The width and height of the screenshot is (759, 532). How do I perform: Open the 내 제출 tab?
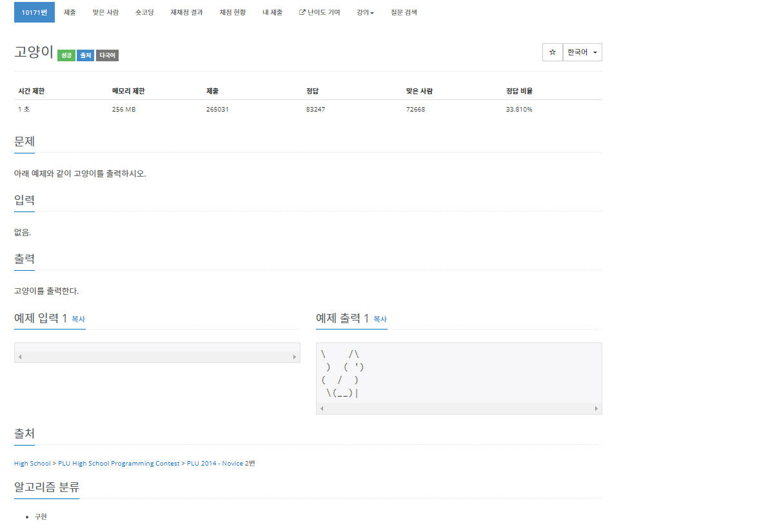[272, 12]
